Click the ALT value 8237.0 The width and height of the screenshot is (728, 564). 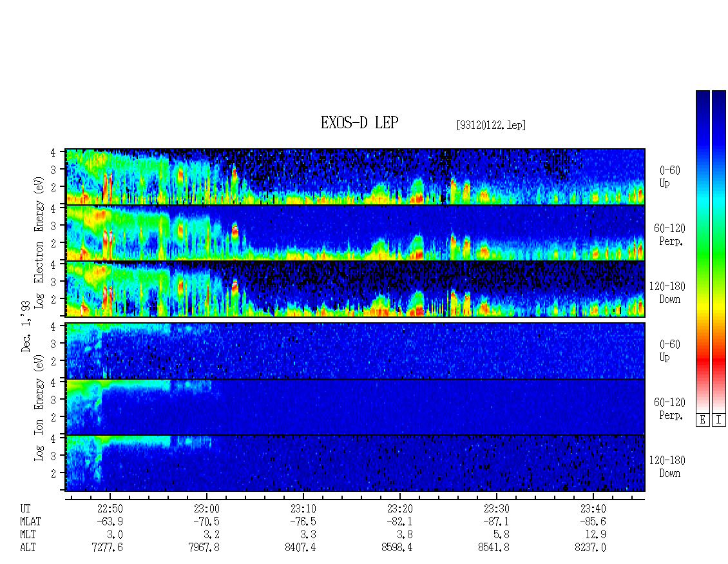coord(591,547)
